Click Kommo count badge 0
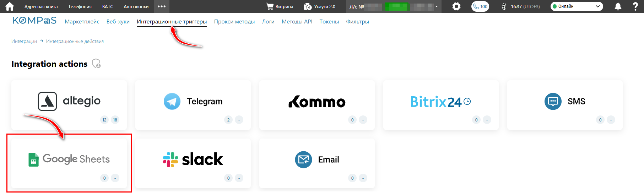 pyautogui.click(x=352, y=120)
